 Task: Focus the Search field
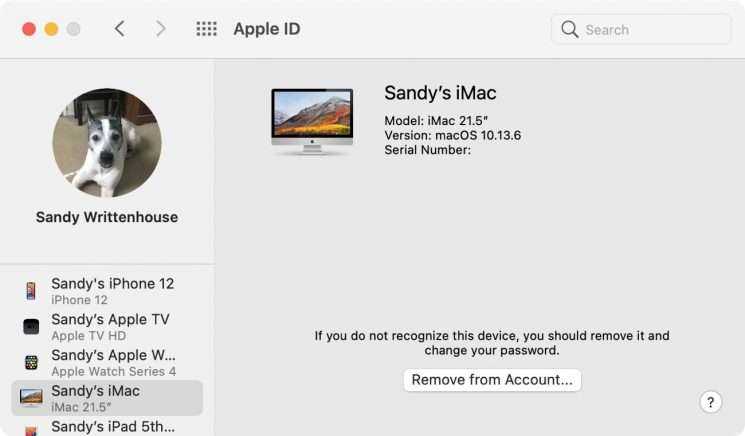pyautogui.click(x=641, y=29)
